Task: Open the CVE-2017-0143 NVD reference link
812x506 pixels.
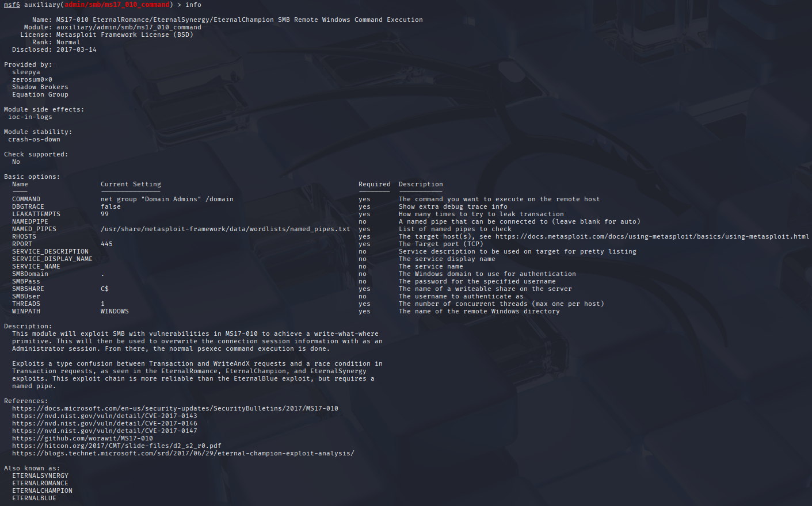Action: [x=104, y=416]
